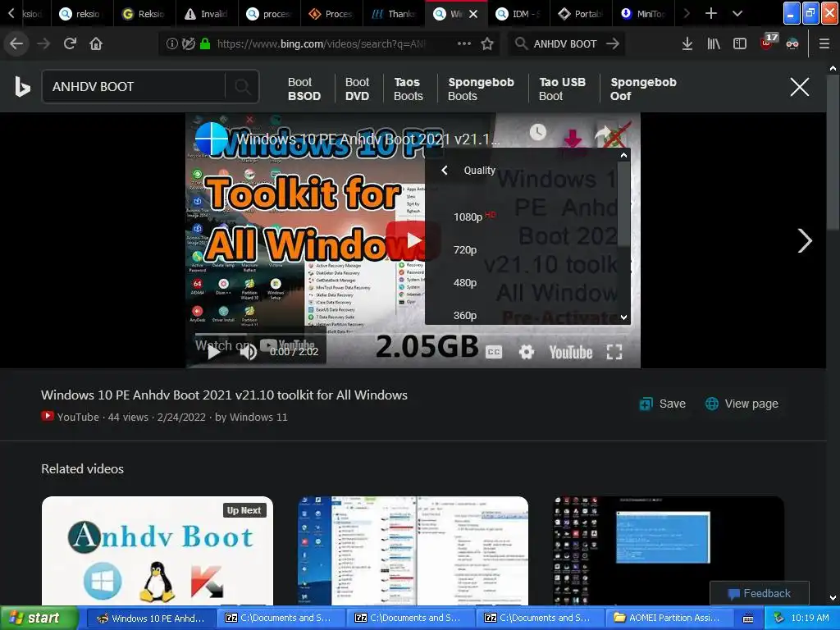
Task: Mute the video with the speaker icon
Action: point(248,352)
